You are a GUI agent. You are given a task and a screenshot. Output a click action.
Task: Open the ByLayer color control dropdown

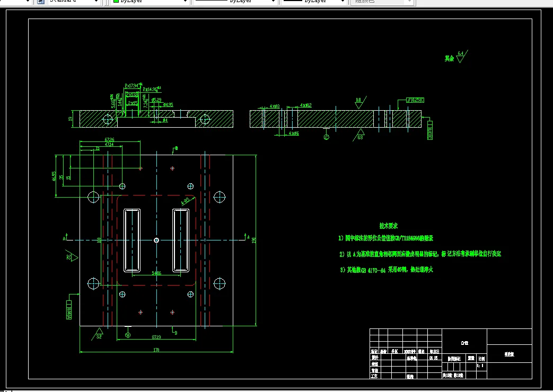pyautogui.click(x=150, y=1)
